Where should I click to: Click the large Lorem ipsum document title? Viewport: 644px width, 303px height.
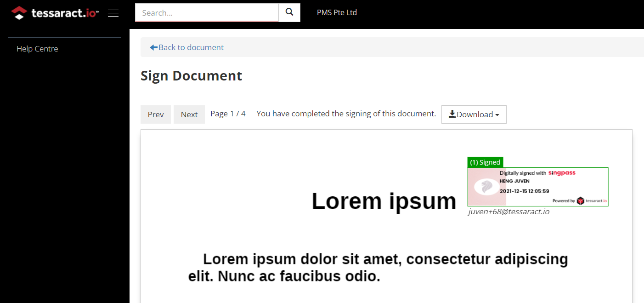[x=384, y=201]
